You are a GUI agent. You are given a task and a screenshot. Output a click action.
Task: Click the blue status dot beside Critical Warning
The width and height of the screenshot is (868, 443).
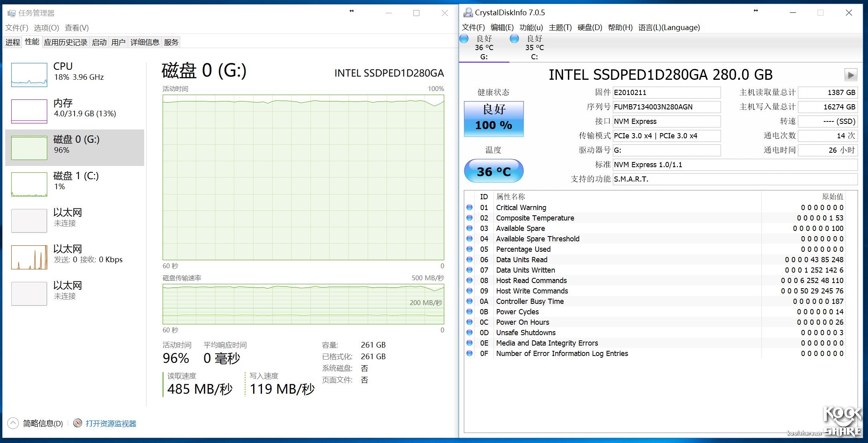[x=470, y=207]
